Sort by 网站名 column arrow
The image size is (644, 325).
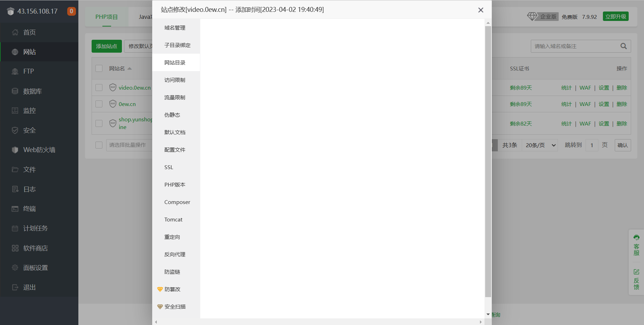(130, 68)
